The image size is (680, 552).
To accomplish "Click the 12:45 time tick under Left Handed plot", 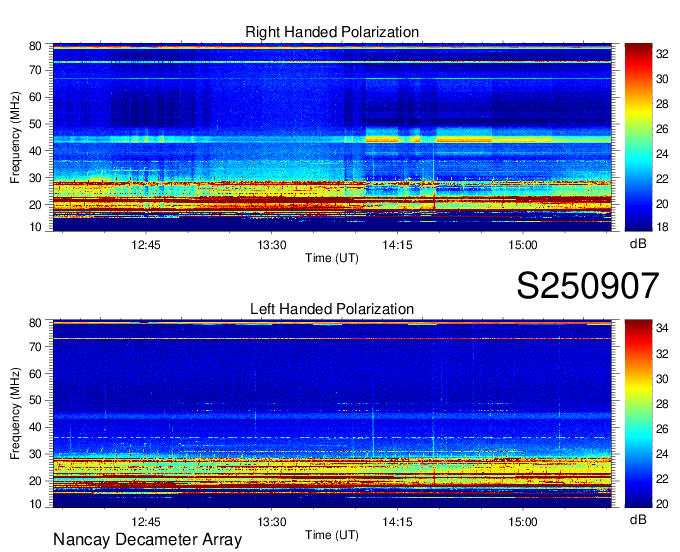I will 146,522.
